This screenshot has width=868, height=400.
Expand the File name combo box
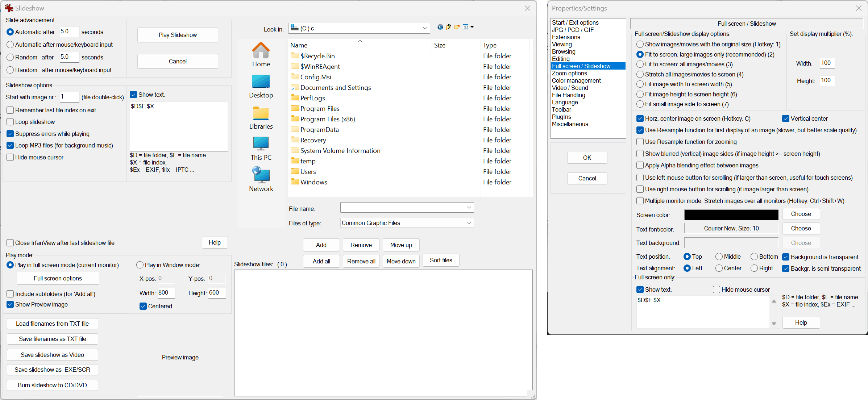tap(469, 208)
